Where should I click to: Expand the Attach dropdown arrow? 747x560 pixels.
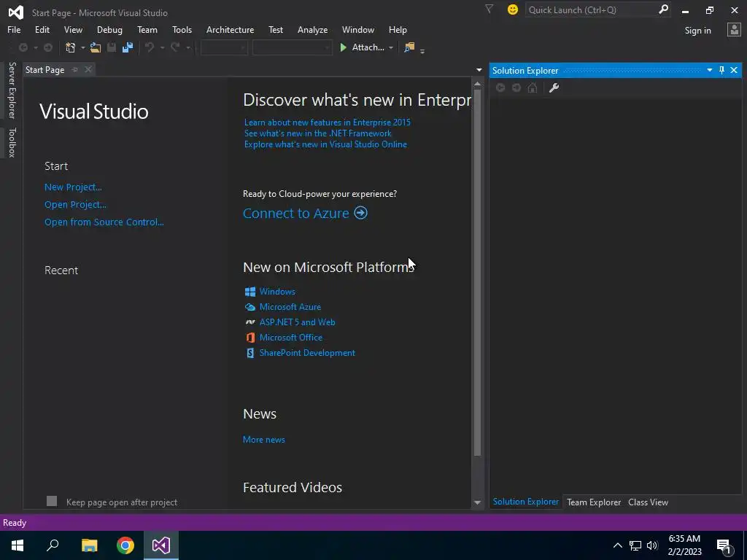coord(391,47)
